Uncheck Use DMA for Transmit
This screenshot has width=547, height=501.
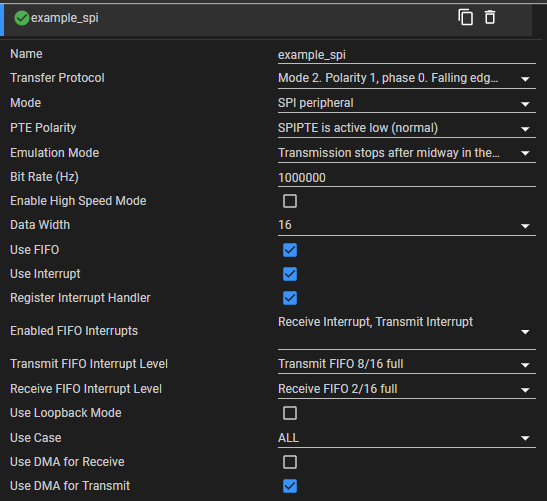coord(290,486)
